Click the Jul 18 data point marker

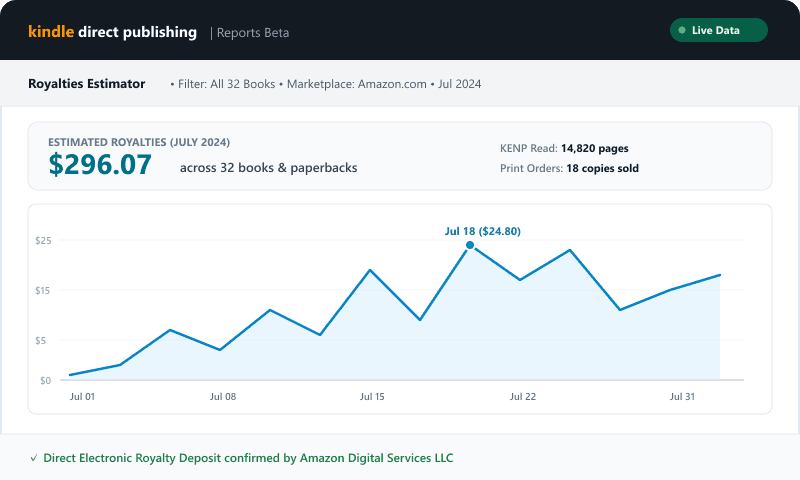click(x=470, y=245)
